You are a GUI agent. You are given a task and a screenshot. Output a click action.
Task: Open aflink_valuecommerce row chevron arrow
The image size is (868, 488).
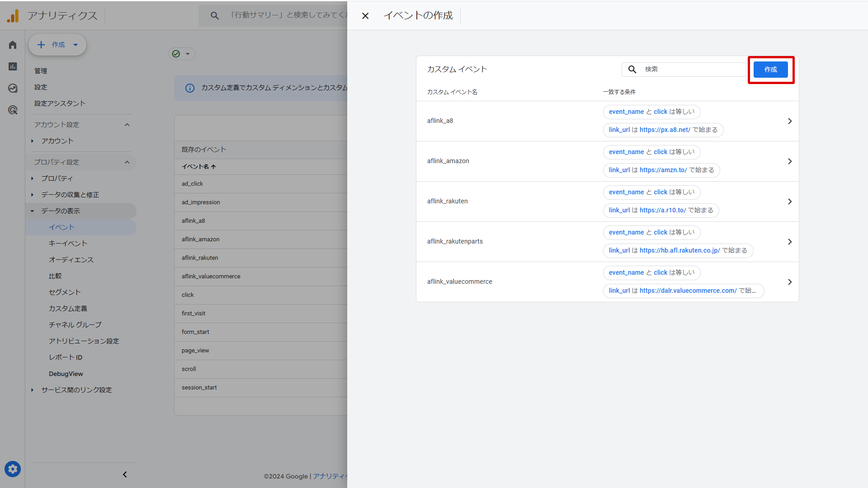click(789, 282)
